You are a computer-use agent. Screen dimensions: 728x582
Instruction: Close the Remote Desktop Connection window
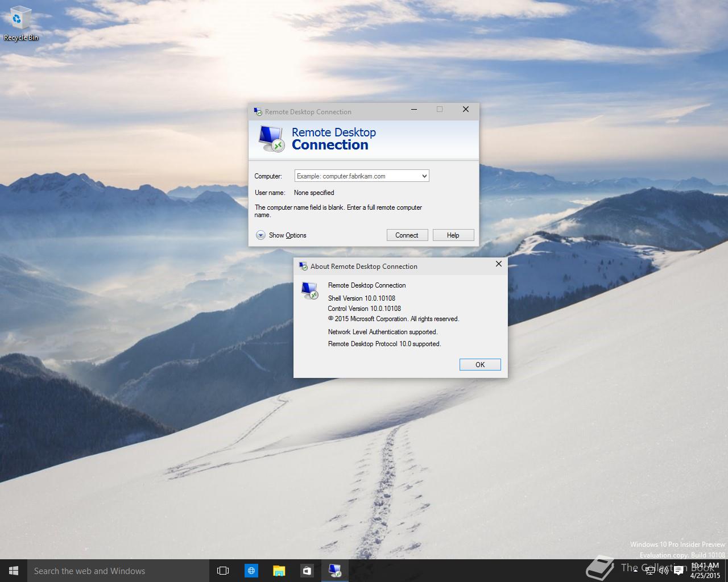466,109
